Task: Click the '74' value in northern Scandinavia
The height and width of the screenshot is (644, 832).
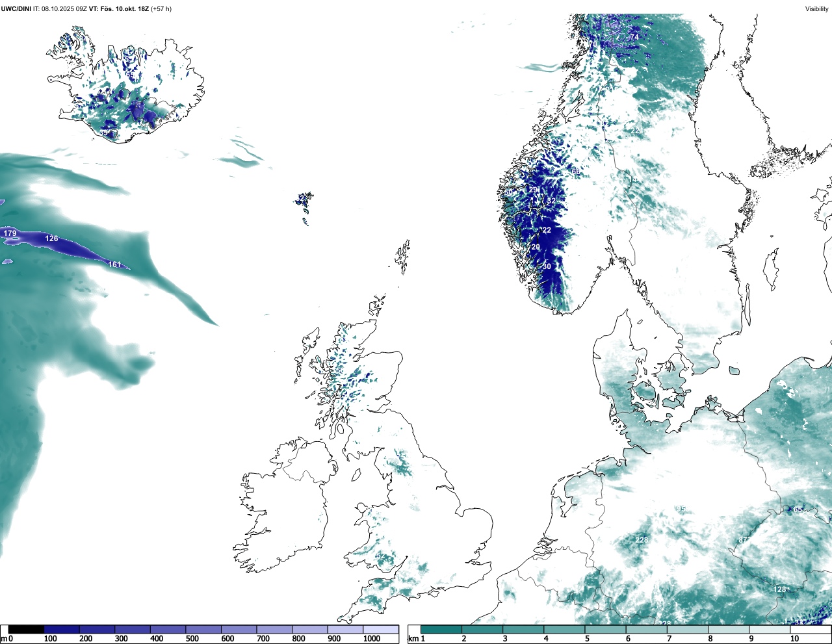Action: 634,38
